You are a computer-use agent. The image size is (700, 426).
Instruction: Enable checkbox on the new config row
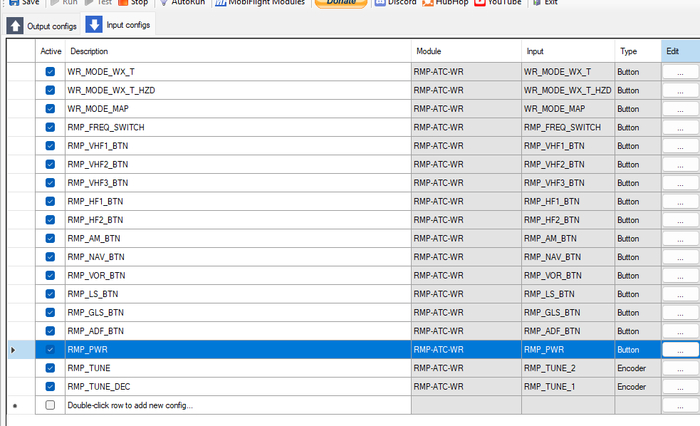(51, 405)
